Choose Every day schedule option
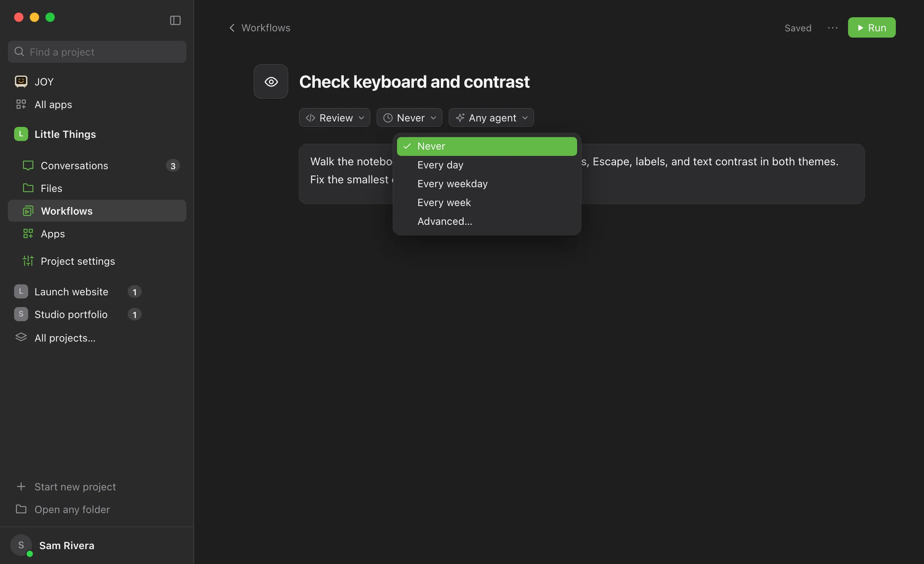Viewport: 924px width, 564px height. tap(487, 165)
